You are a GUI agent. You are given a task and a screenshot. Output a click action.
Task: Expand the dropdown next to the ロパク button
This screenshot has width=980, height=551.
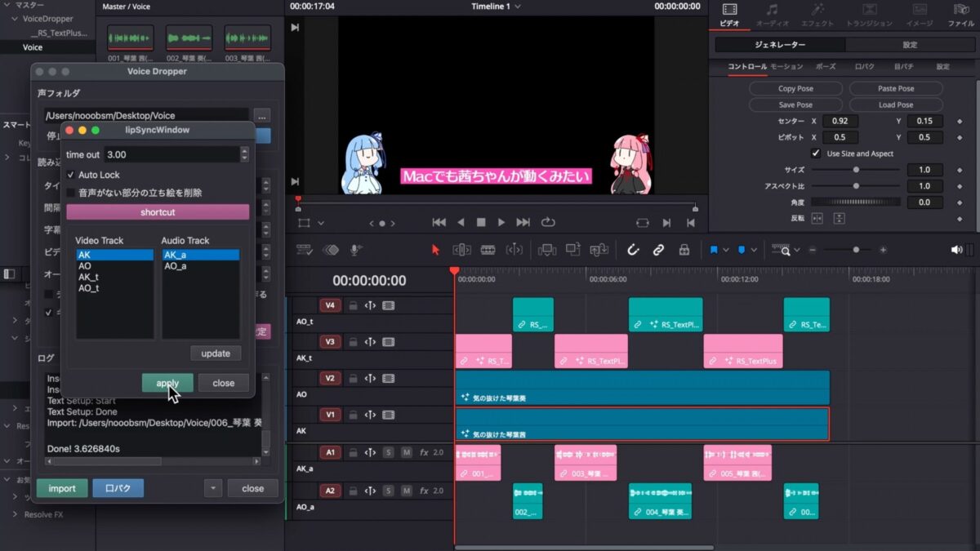(x=212, y=488)
